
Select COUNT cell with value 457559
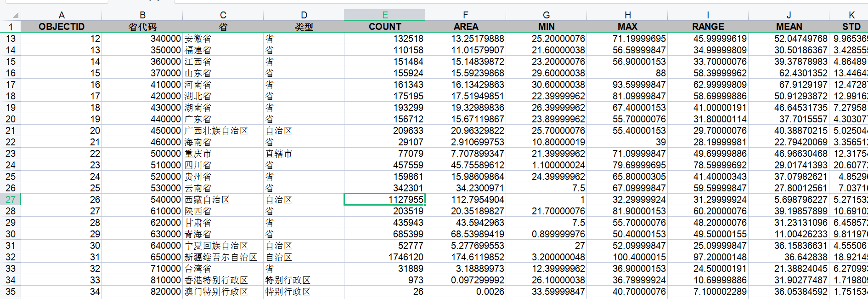point(385,165)
